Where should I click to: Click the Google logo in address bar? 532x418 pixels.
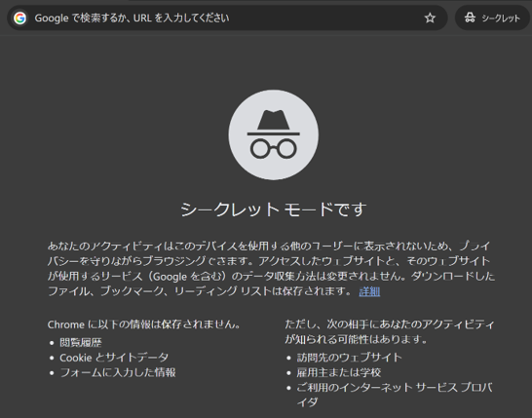click(x=20, y=18)
